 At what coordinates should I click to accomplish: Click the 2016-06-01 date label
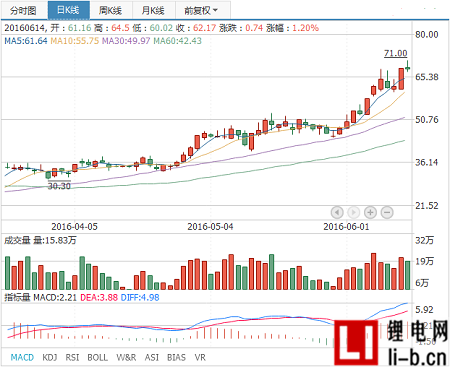coord(346,227)
